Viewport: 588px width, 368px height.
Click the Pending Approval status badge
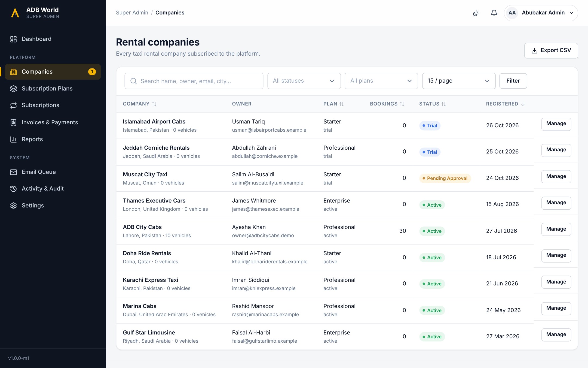tap(445, 178)
